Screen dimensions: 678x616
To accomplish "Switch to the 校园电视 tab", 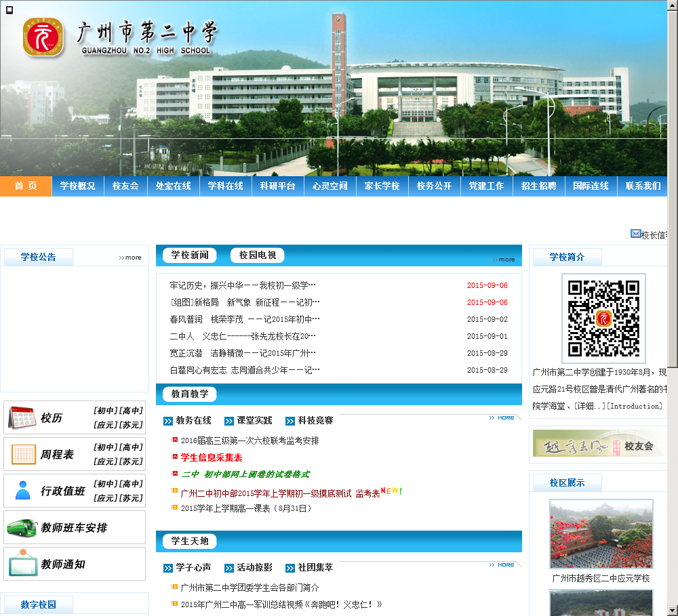I will point(257,255).
